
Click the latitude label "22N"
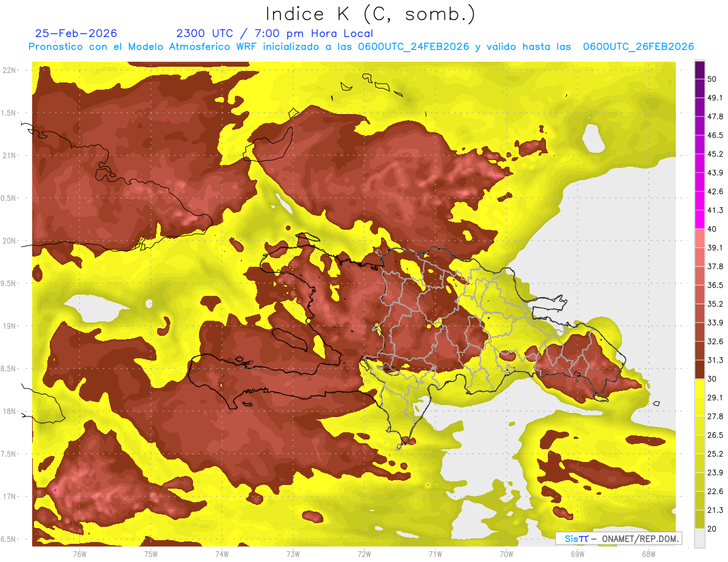pos(8,70)
